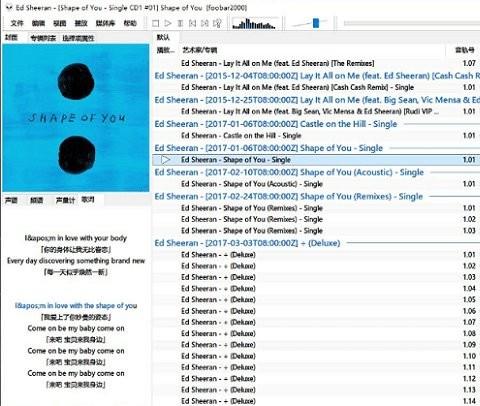Select + (Deluxe) track 1.07
The height and width of the screenshot is (406, 480).
(x=316, y=322)
